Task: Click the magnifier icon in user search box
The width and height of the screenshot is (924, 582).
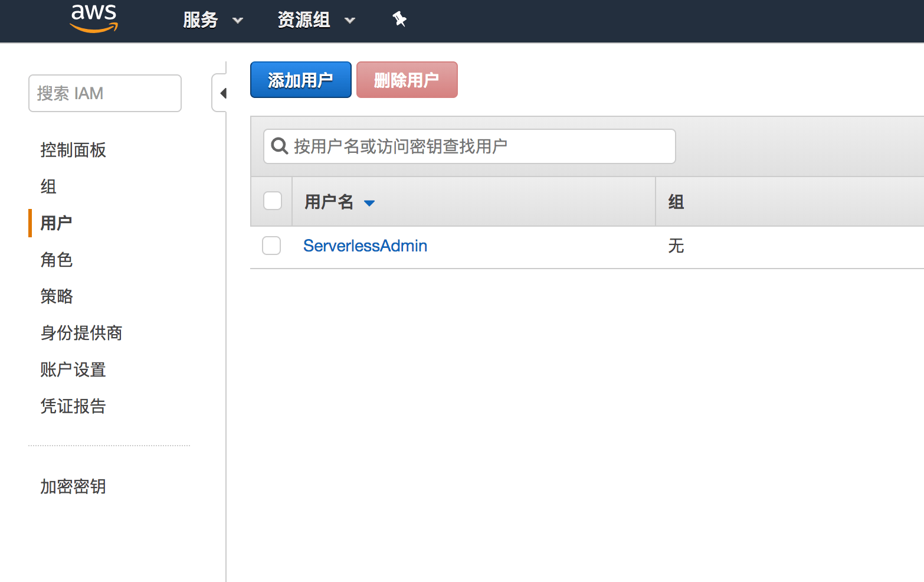Action: tap(279, 146)
